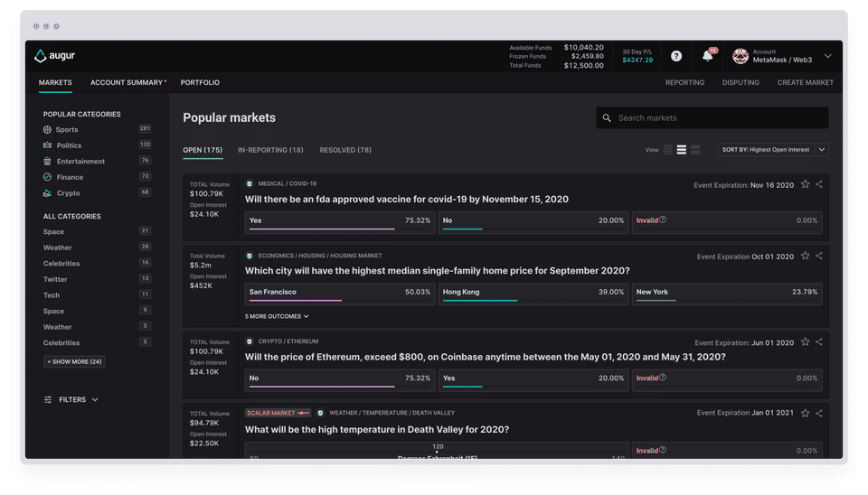Viewport: 868px width, 495px height.
Task: Click Invalid info icon on covid-19 market
Action: (x=663, y=219)
